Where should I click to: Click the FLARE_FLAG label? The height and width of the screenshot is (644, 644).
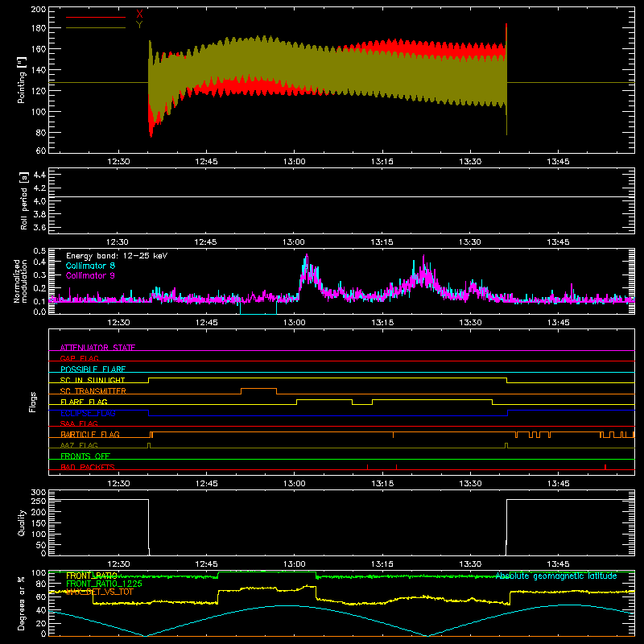[x=84, y=402]
